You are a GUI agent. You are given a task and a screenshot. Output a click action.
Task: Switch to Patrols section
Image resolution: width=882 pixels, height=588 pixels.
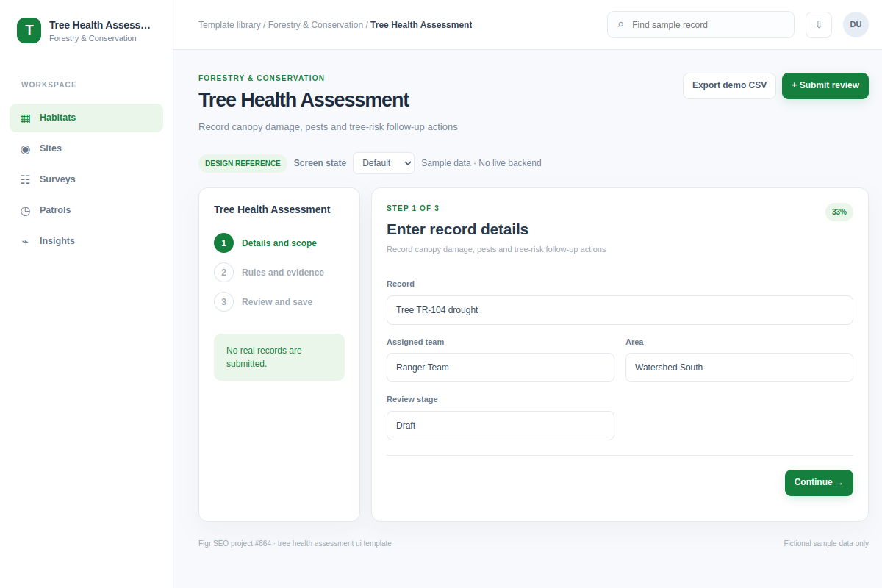point(86,210)
